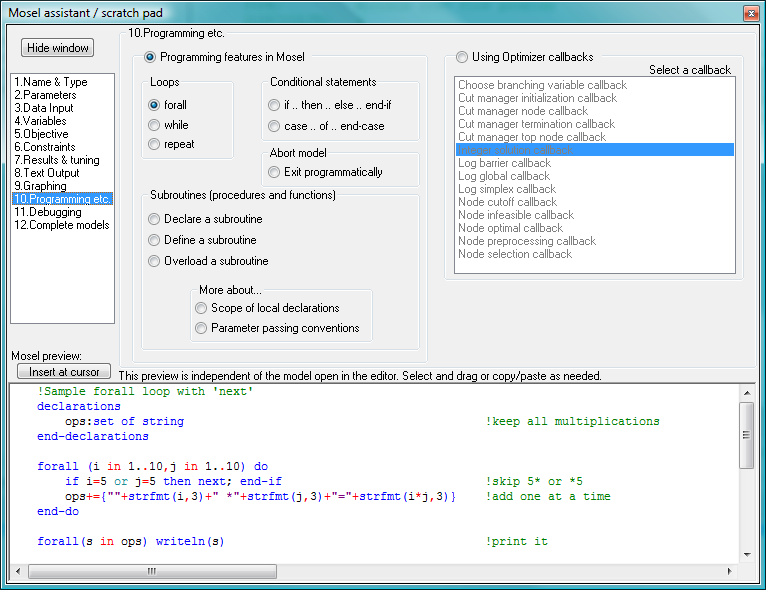Choose Cut manager node callback entry
Screen dimensions: 766x590
point(523,111)
